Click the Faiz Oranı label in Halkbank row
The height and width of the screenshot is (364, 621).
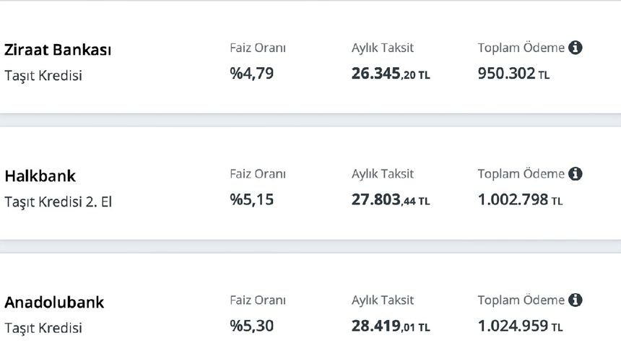pyautogui.click(x=258, y=174)
